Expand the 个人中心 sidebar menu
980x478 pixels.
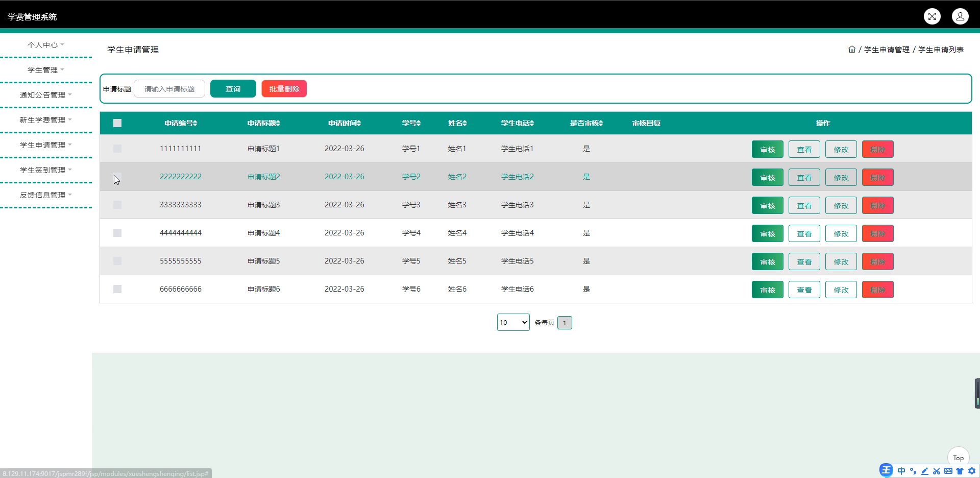(46, 45)
